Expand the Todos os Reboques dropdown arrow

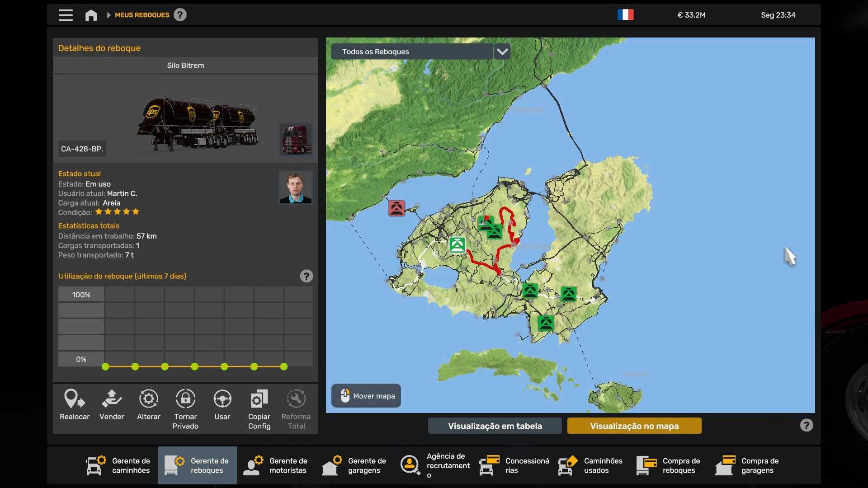(x=502, y=52)
